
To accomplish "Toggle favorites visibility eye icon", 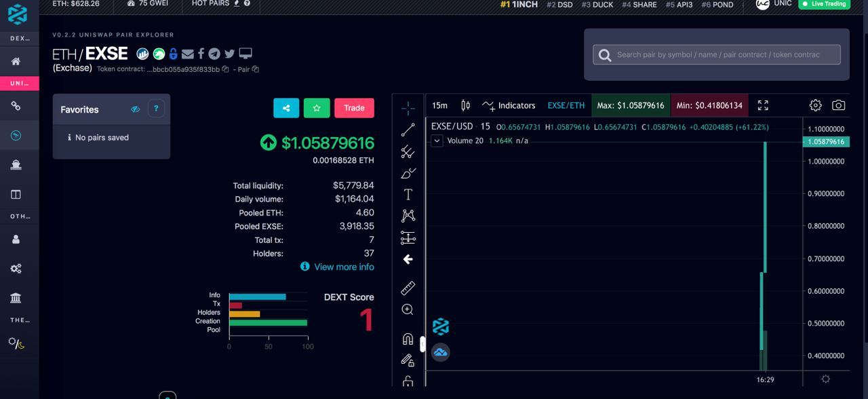I will coord(135,109).
